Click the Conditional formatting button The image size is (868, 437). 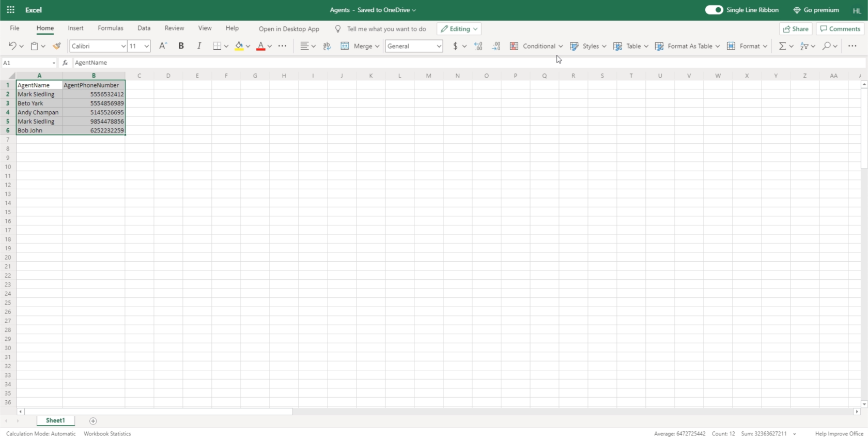tap(536, 46)
